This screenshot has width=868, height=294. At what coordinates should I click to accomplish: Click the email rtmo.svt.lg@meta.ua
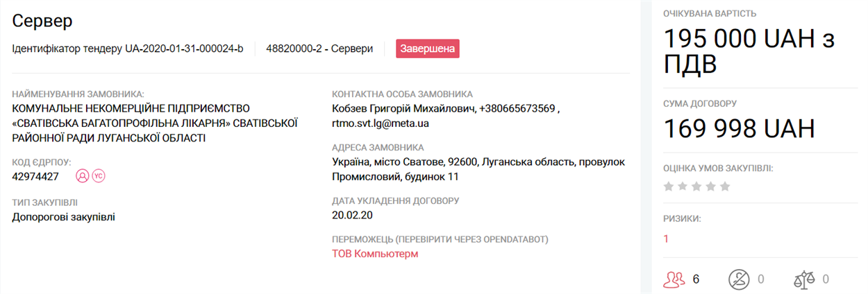(381, 123)
